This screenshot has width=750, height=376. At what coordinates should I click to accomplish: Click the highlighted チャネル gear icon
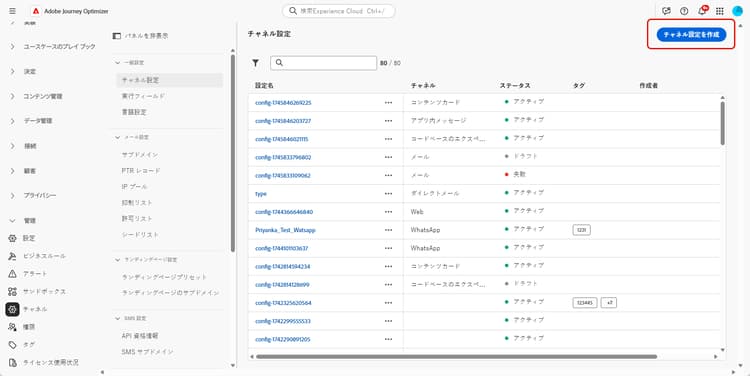click(x=12, y=309)
